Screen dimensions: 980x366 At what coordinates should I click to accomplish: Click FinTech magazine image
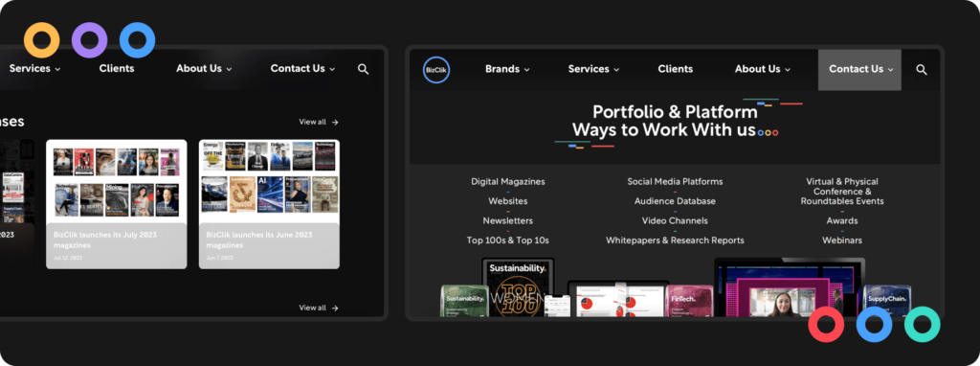[689, 301]
